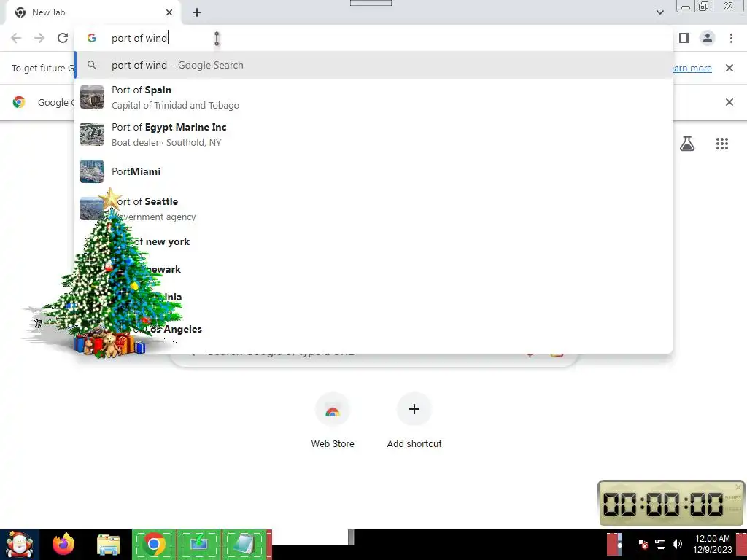Select the Port of Seattle suggestion

373,209
